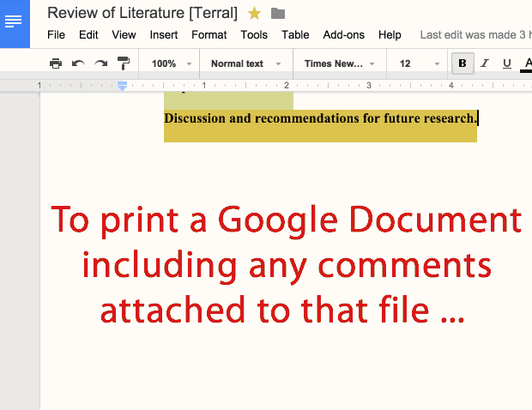The image size is (532, 410).
Task: Star the Review of Literature document
Action: [x=254, y=14]
